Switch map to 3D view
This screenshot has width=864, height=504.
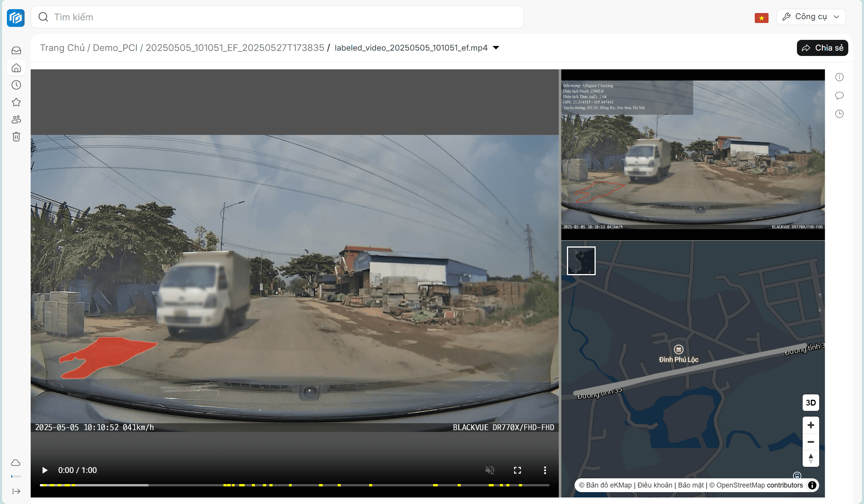[x=811, y=403]
